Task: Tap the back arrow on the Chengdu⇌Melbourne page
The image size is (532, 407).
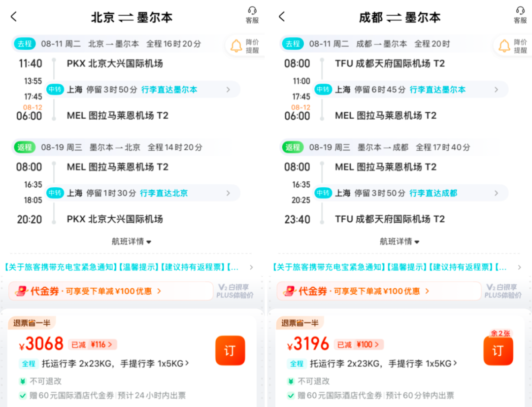Action: click(x=281, y=16)
